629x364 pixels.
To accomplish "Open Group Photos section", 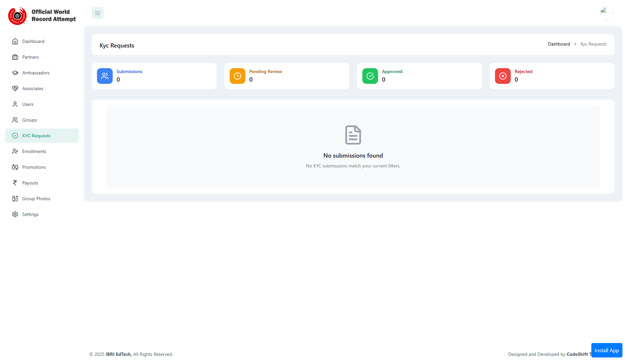I will click(x=42, y=199).
